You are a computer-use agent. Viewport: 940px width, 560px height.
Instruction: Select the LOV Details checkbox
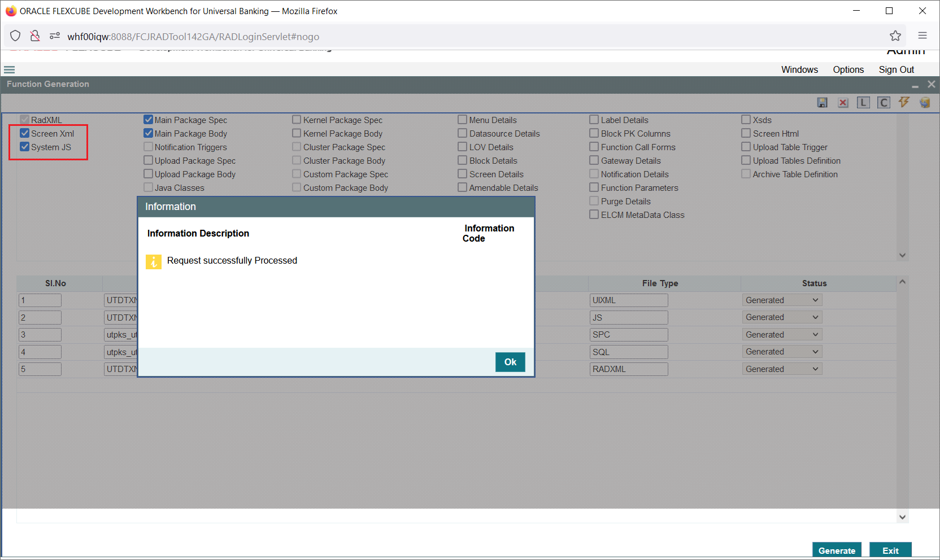(x=463, y=147)
